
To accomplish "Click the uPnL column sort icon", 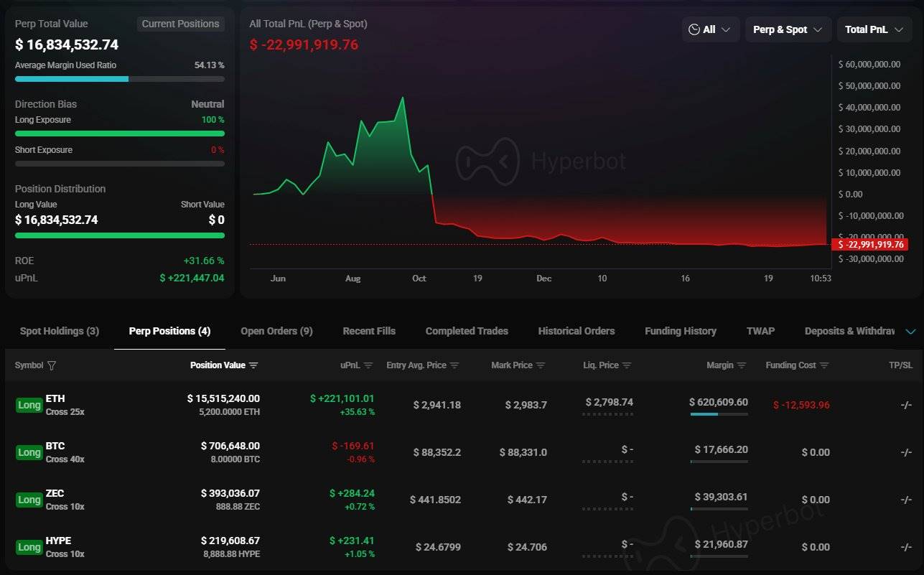I will coord(368,365).
